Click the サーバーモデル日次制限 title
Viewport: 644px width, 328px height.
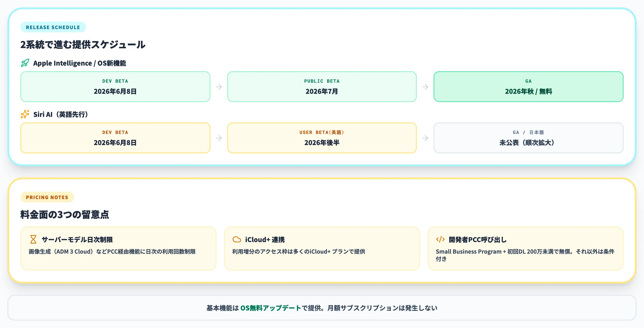click(77, 240)
